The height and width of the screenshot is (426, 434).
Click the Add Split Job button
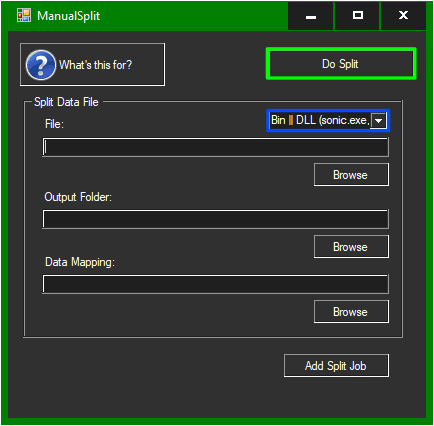coord(336,366)
